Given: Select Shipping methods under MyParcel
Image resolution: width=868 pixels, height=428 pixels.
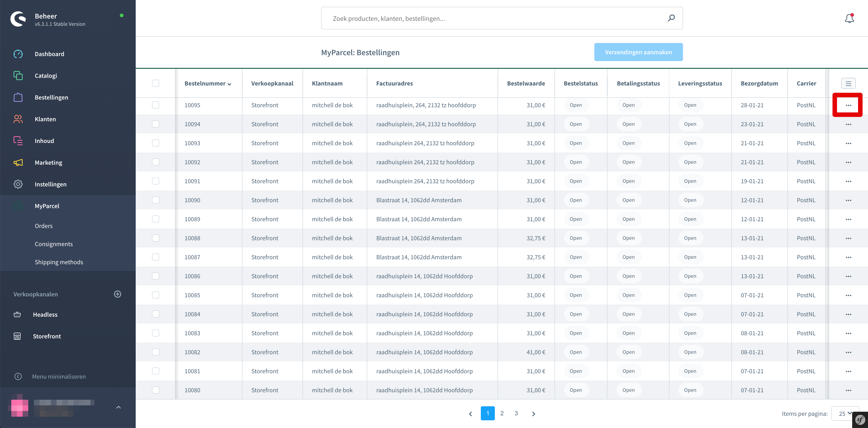Looking at the screenshot, I should (x=59, y=262).
